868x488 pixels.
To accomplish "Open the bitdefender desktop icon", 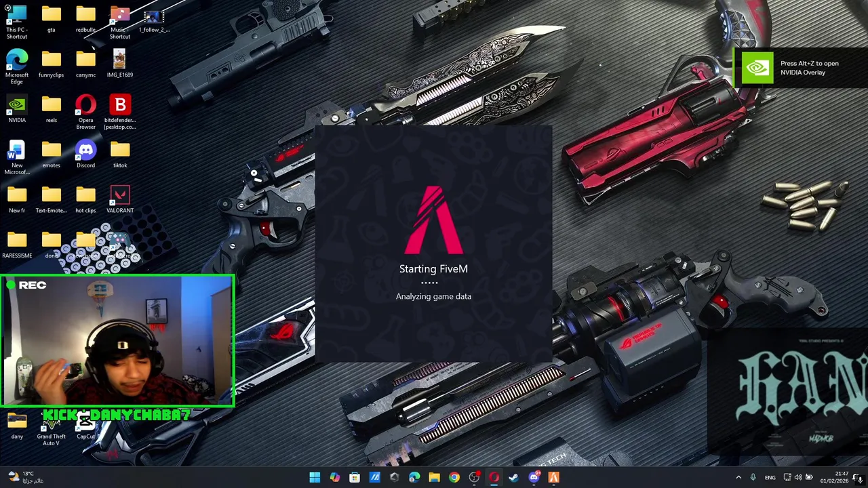I will coord(120,112).
